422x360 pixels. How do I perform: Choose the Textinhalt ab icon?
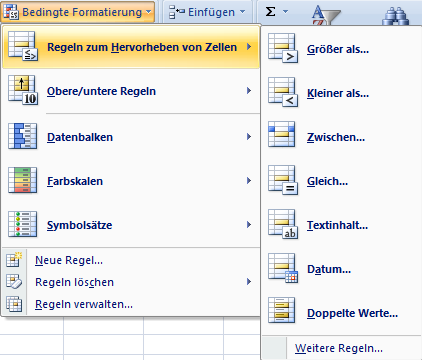point(283,224)
